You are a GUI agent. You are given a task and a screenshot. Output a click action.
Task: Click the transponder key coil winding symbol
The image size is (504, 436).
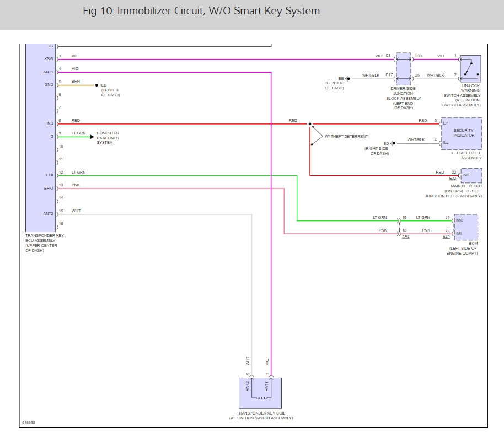click(261, 397)
